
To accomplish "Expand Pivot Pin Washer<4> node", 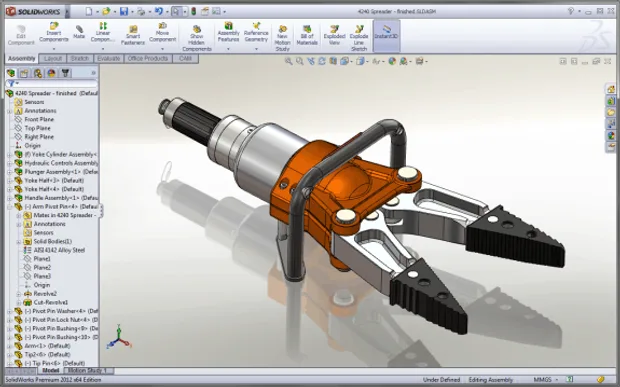I will 9,311.
